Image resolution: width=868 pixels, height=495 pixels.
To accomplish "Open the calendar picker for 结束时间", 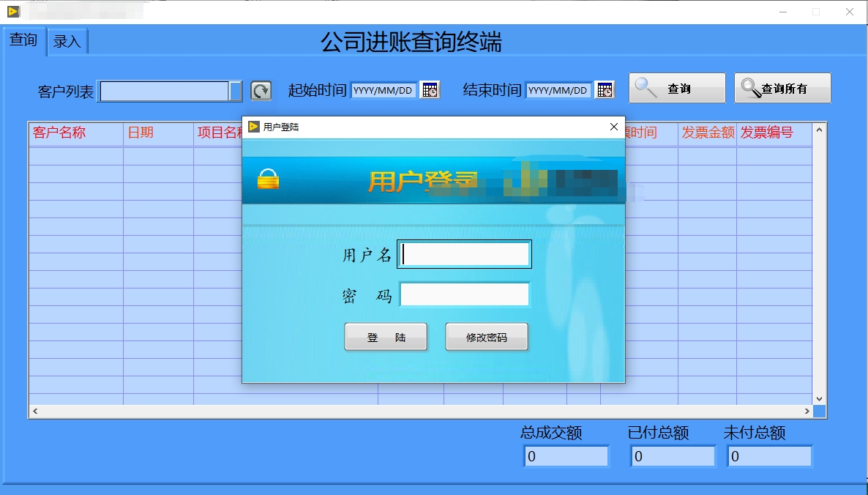I will (604, 89).
